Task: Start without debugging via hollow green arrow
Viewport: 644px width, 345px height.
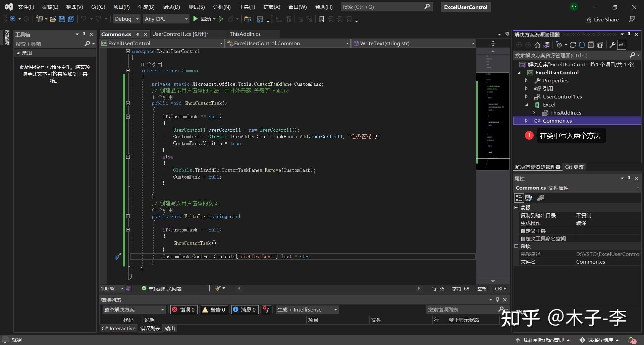Action: (x=221, y=19)
